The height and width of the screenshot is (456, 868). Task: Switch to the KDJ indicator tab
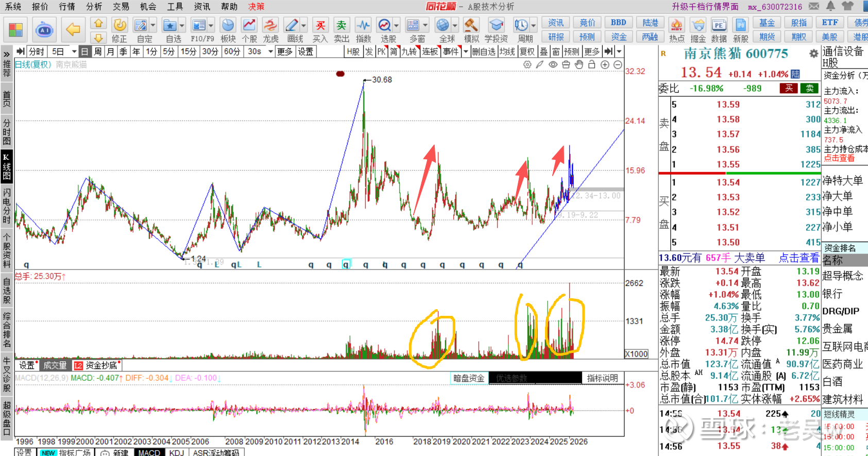[176, 452]
